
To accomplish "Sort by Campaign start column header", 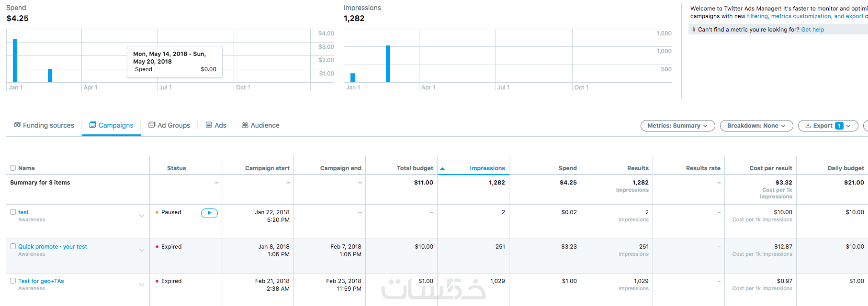I will pos(267,168).
